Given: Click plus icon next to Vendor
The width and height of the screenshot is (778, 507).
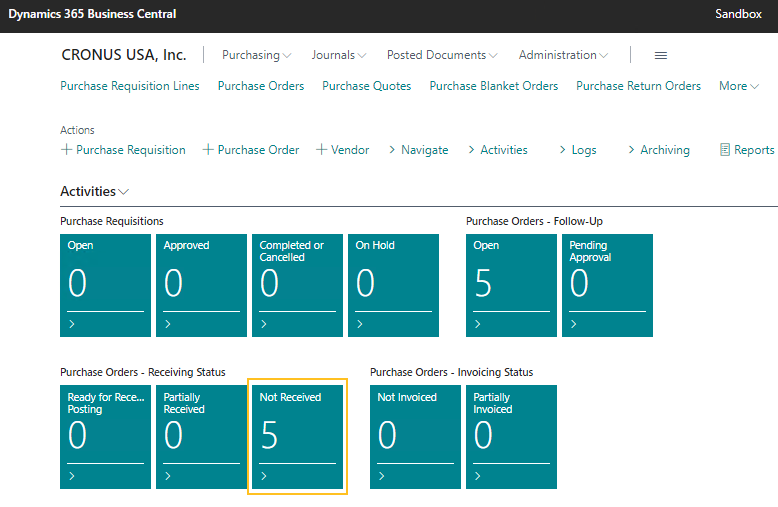Looking at the screenshot, I should [322, 150].
